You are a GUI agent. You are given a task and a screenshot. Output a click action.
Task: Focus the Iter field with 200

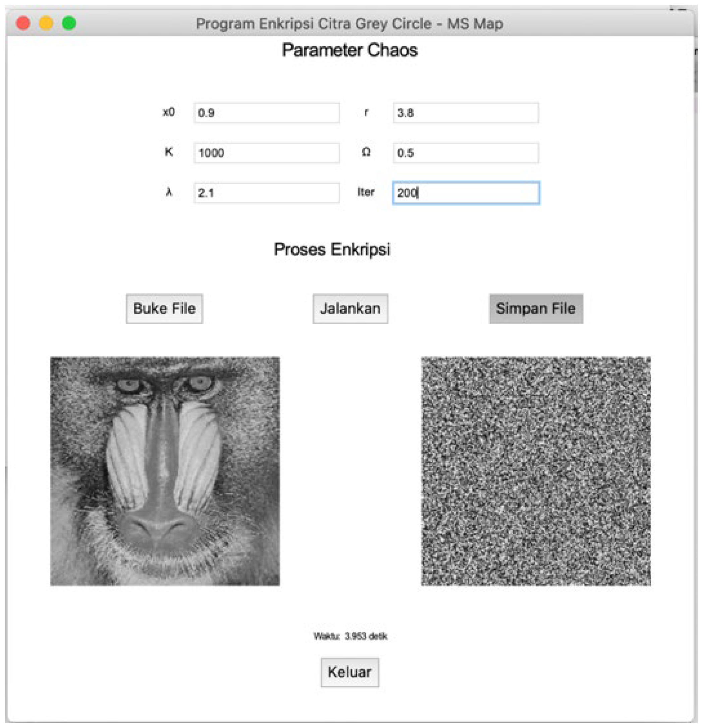pos(466,193)
